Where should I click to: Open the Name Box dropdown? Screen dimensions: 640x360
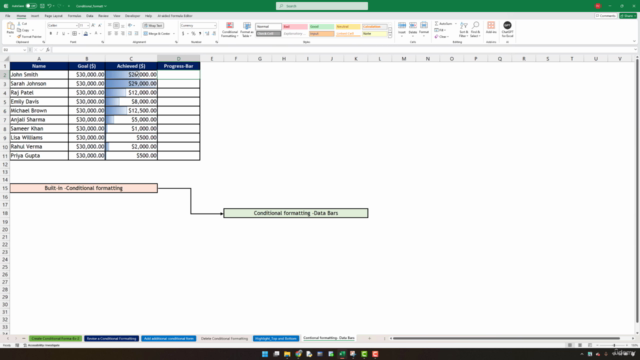coord(24,50)
